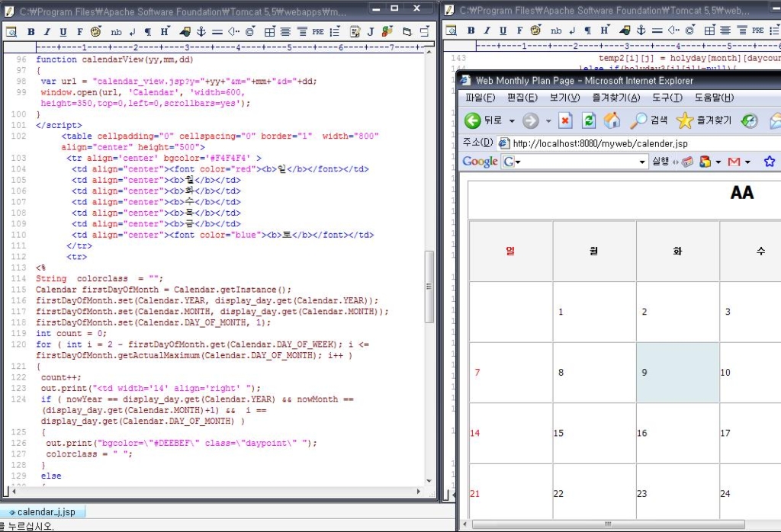Click the PRE tag icon in left editor

[x=318, y=32]
